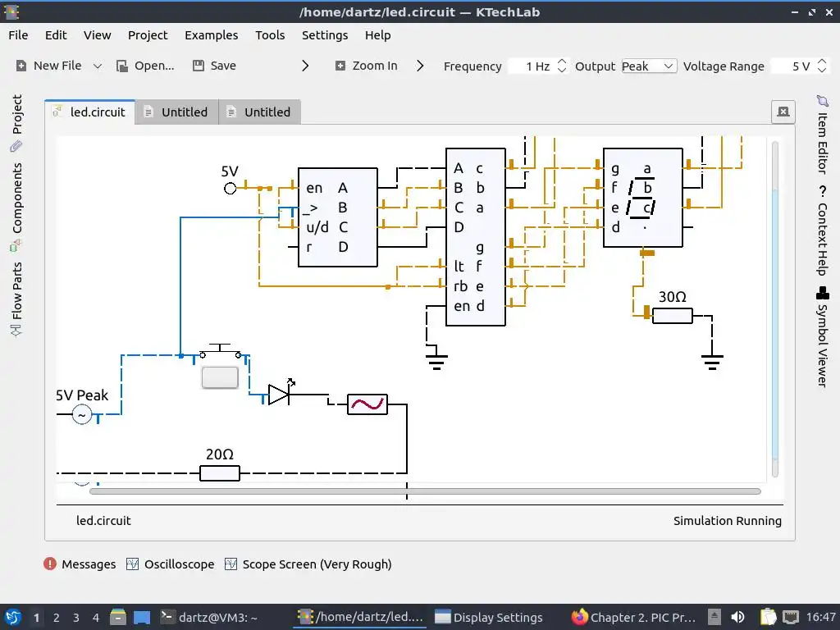The image size is (840, 630).
Task: Open the Project menu
Action: pyautogui.click(x=148, y=35)
